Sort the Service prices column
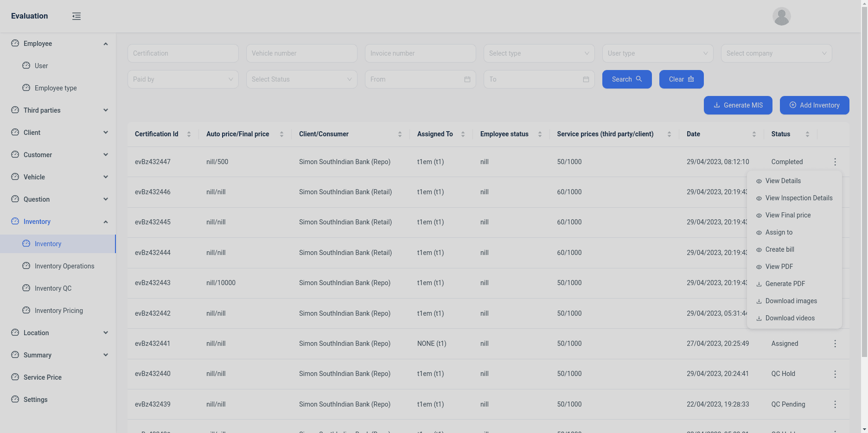The width and height of the screenshot is (868, 433). click(669, 134)
